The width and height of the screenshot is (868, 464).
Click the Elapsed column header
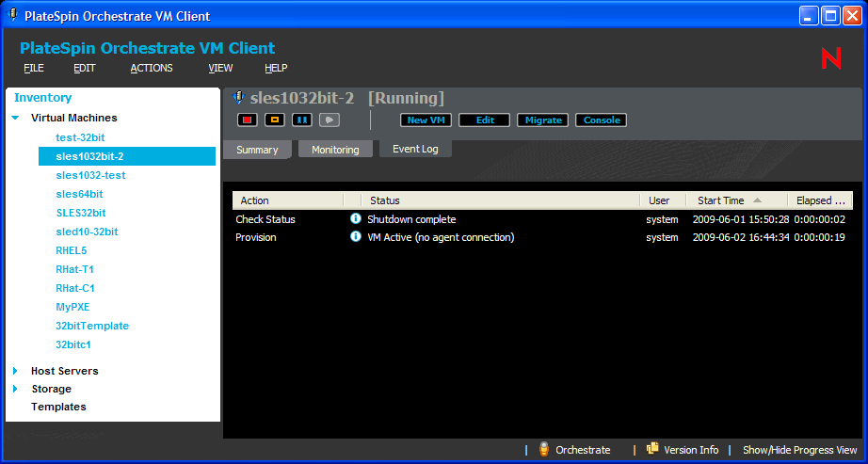820,200
